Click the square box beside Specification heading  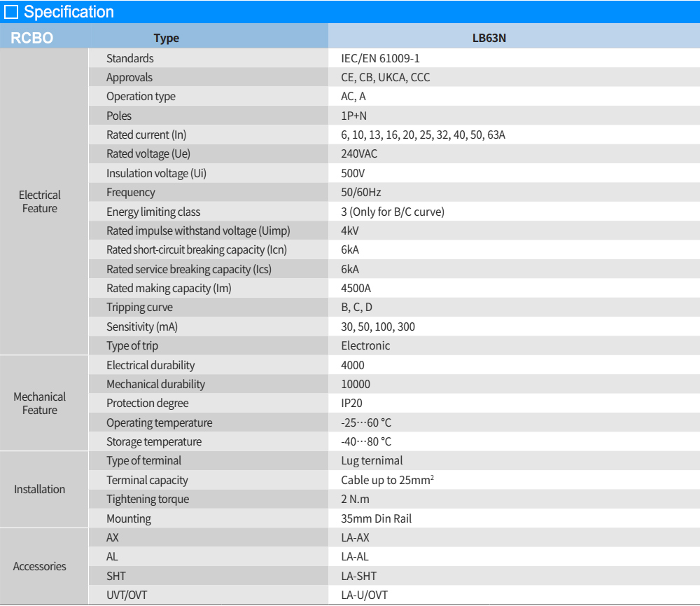pyautogui.click(x=11, y=12)
